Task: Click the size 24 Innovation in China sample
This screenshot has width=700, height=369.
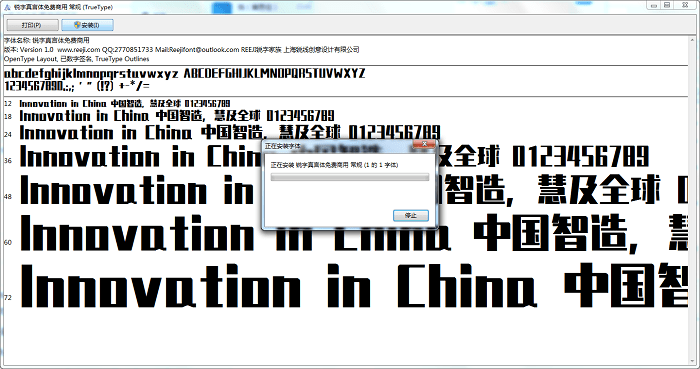Action: [x=230, y=133]
